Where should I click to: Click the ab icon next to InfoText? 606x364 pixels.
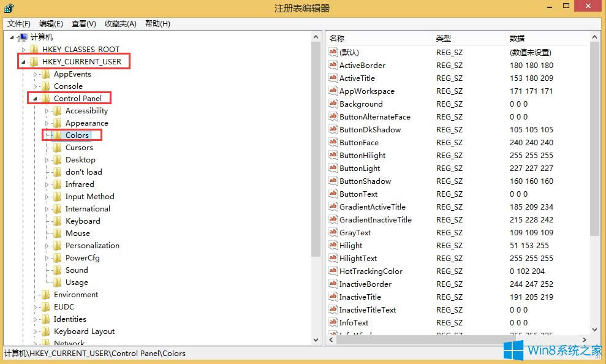(x=333, y=322)
